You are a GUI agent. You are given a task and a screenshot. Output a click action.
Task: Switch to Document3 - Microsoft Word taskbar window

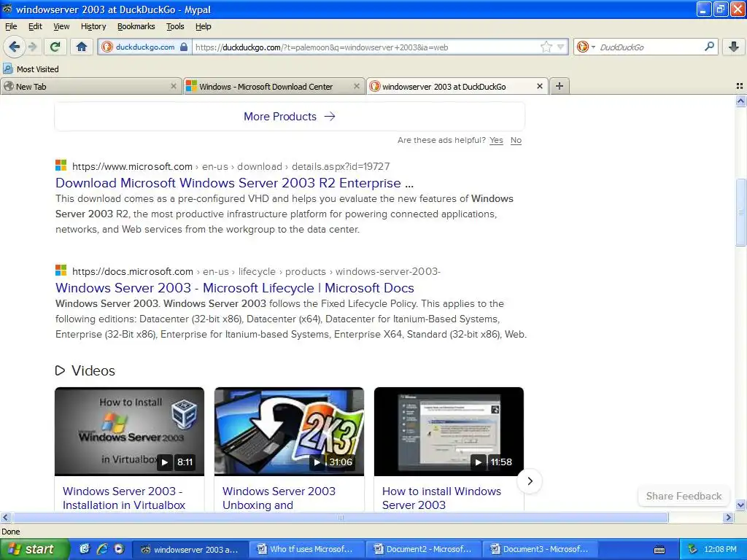[x=541, y=549]
